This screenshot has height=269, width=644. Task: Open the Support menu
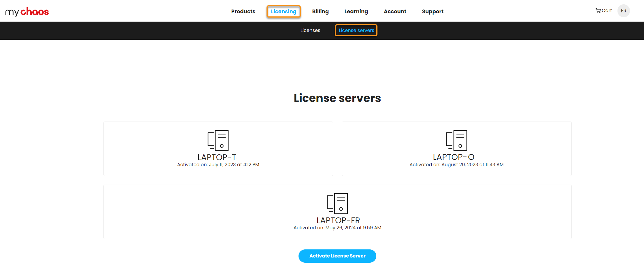(433, 12)
